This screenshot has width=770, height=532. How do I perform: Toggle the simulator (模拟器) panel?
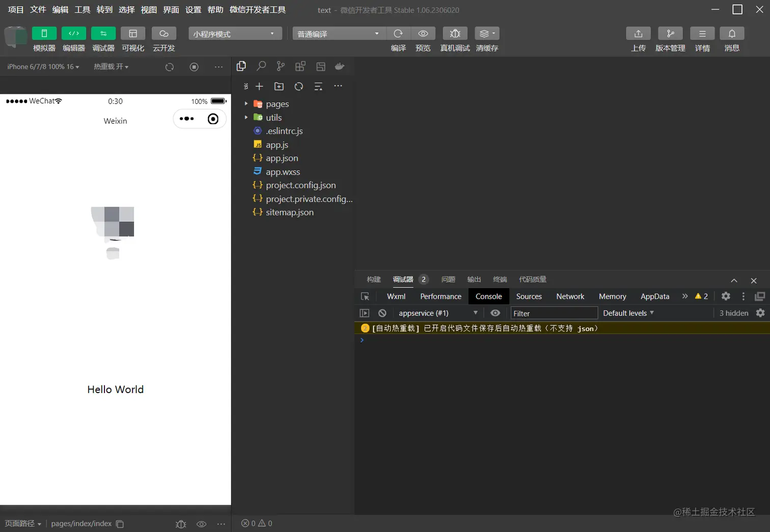pyautogui.click(x=44, y=34)
